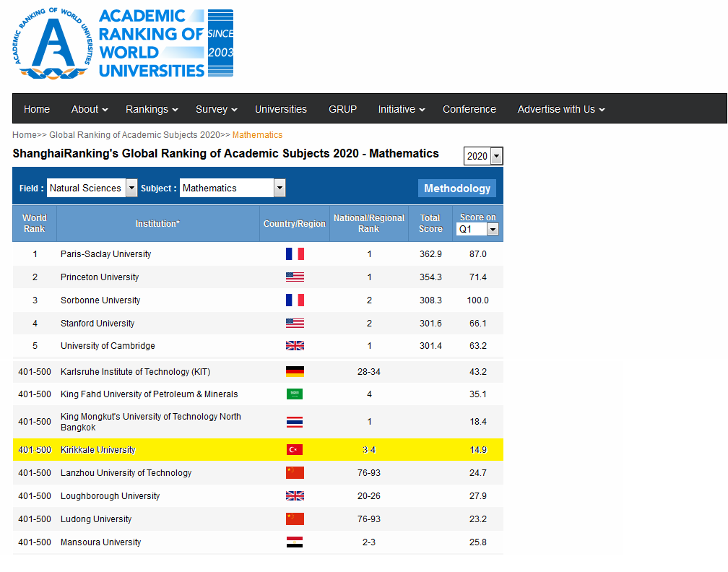Click the Thailand flag beside King Mongkut's University
Viewport: 728px width, 572px height.
(295, 422)
